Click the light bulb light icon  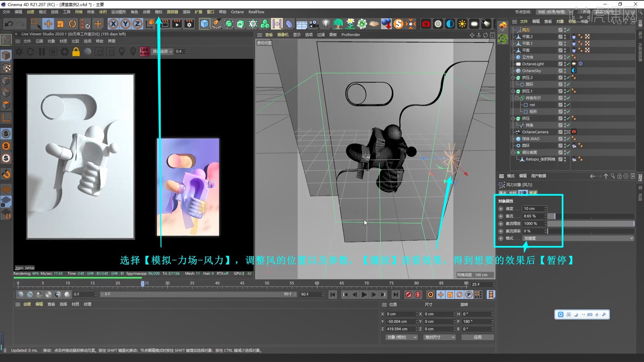(326, 24)
